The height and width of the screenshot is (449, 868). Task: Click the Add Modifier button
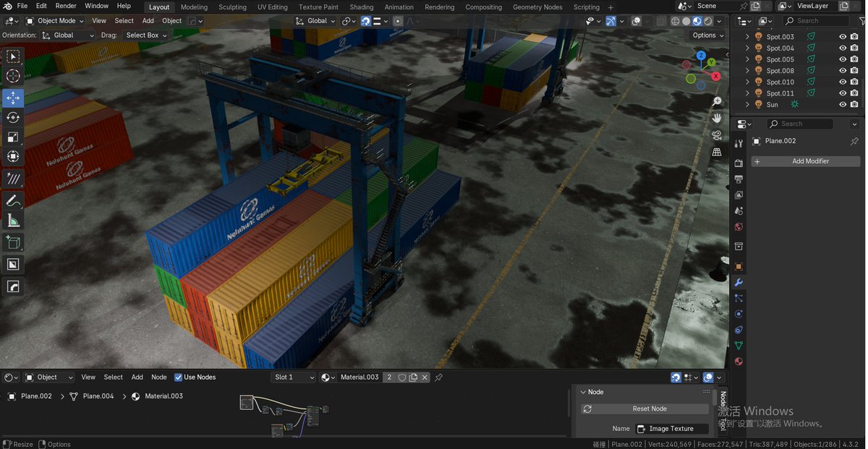pyautogui.click(x=806, y=161)
